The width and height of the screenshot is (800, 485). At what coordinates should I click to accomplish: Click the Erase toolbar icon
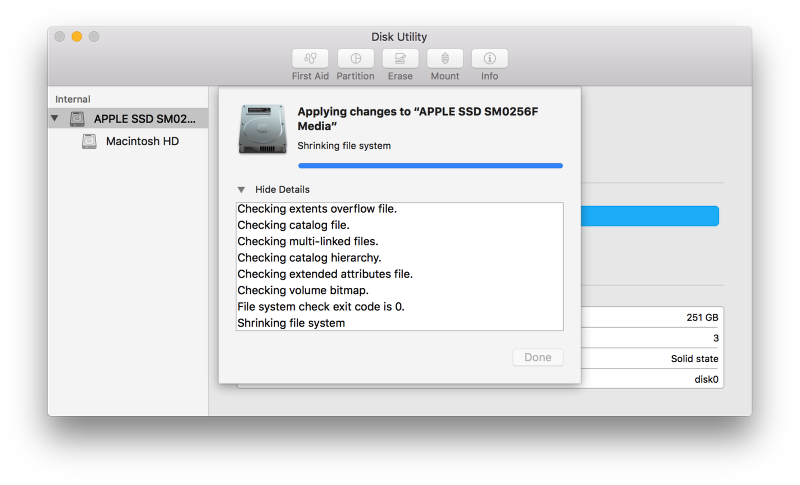pos(400,59)
